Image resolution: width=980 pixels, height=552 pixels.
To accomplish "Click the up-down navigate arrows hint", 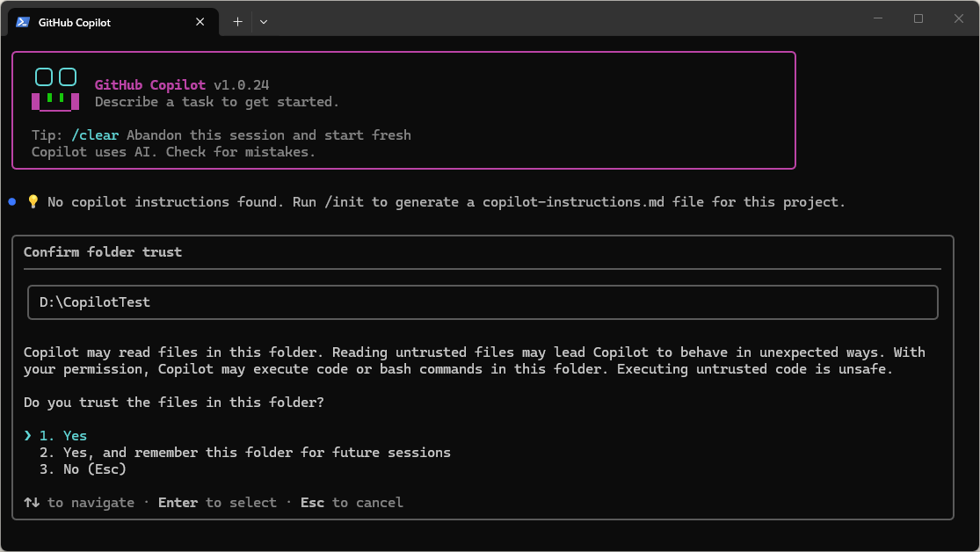I will point(32,503).
